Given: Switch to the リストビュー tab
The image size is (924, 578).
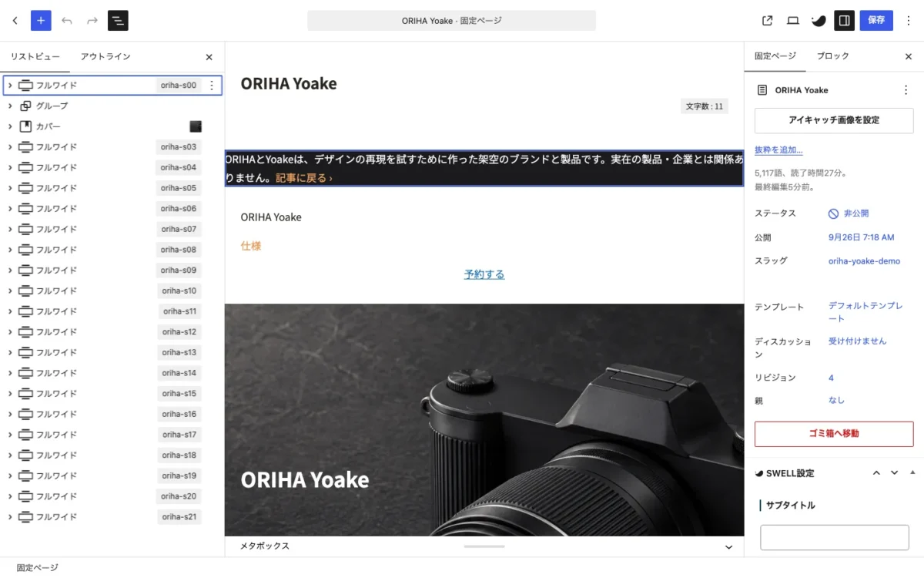Looking at the screenshot, I should [x=35, y=57].
